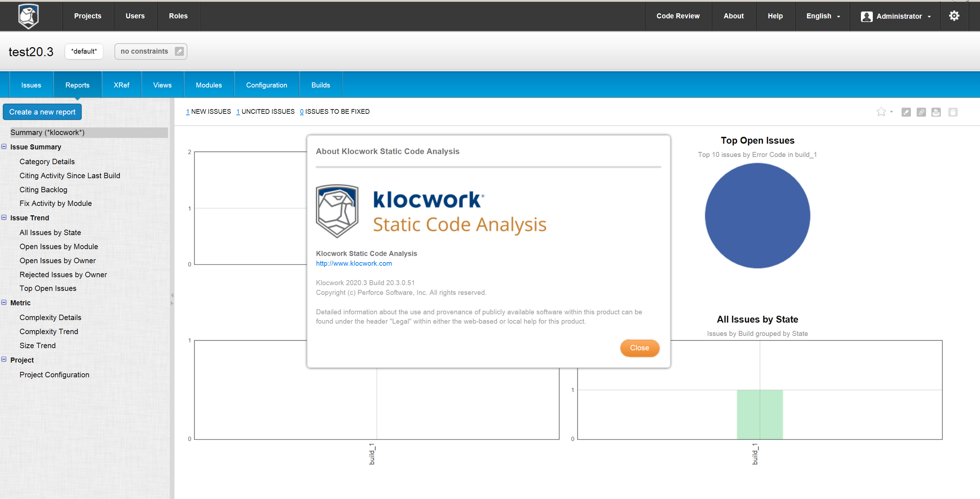Viewport: 980px width, 499px height.
Task: Select Top Open Issues in the report list
Action: [x=48, y=288]
